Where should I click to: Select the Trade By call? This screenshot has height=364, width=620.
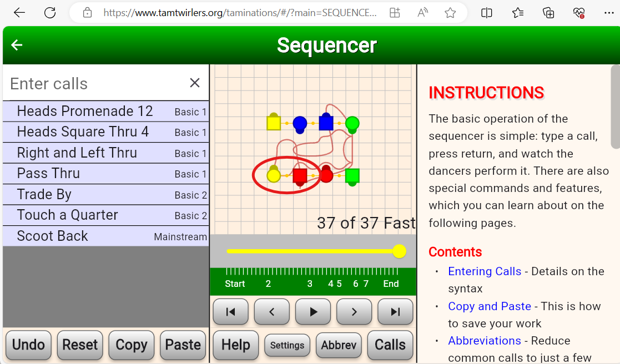(105, 194)
